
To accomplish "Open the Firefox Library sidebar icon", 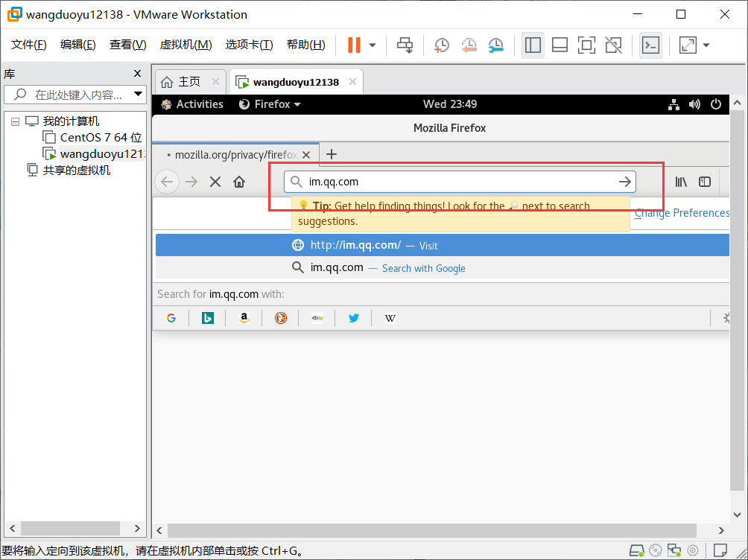I will pyautogui.click(x=680, y=181).
